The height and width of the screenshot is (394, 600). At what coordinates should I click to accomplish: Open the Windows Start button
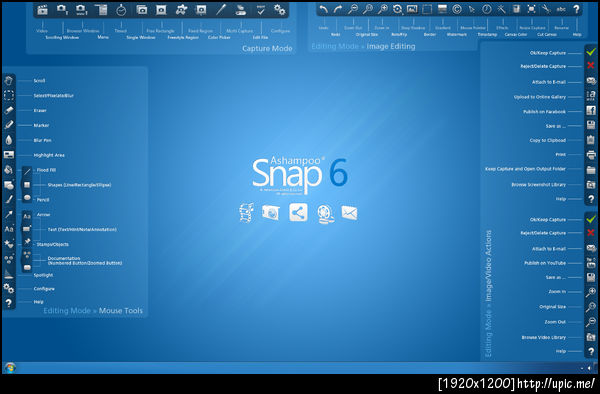[10, 368]
